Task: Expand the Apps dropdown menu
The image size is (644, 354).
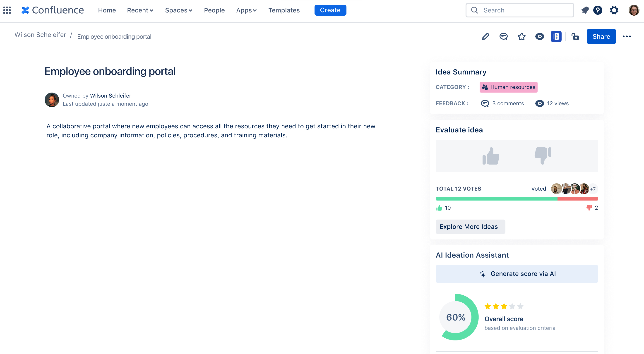Action: tap(246, 10)
